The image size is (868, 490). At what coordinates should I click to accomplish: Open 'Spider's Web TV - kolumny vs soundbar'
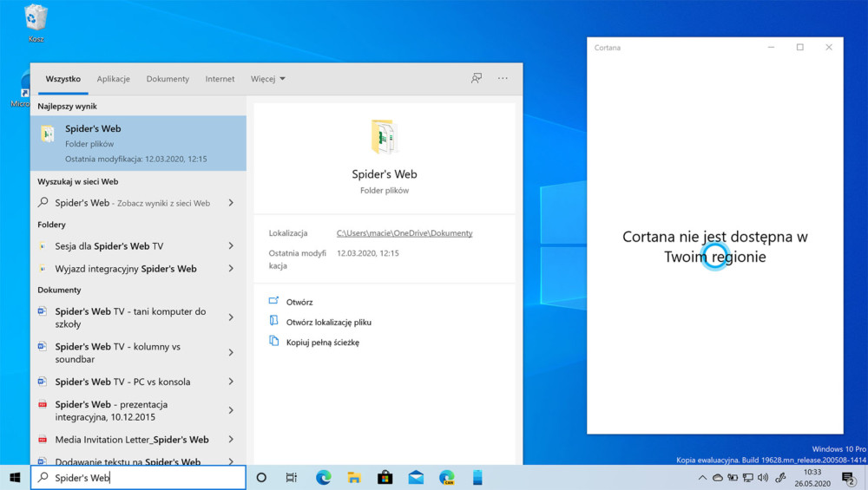[127, 353]
